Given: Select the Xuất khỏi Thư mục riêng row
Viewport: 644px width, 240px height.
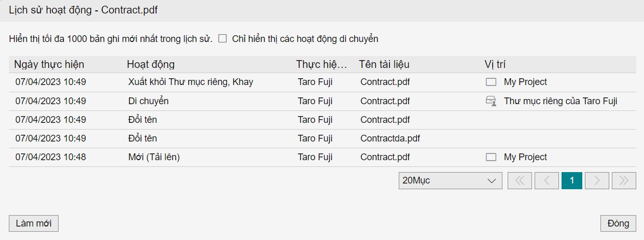Looking at the screenshot, I should coord(323,82).
